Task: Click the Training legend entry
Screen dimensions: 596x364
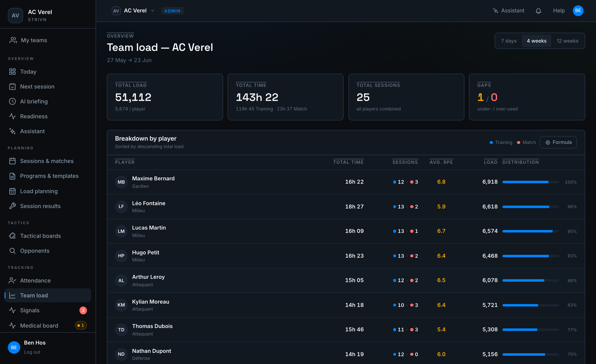Action: coord(501,142)
